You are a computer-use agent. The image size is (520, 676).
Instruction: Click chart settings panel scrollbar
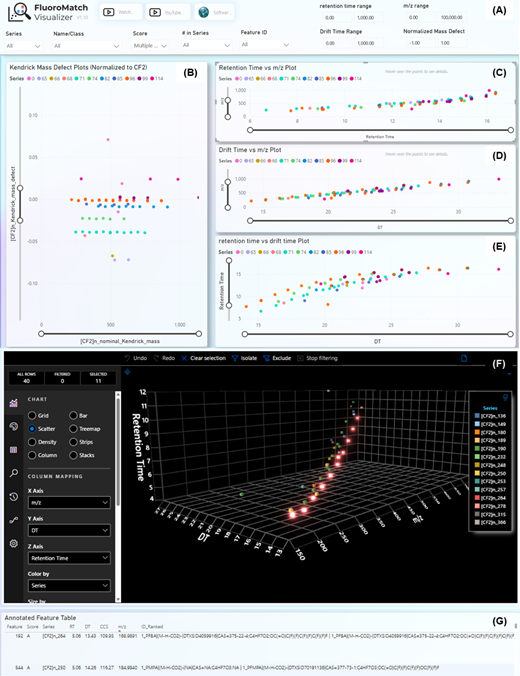click(x=118, y=451)
